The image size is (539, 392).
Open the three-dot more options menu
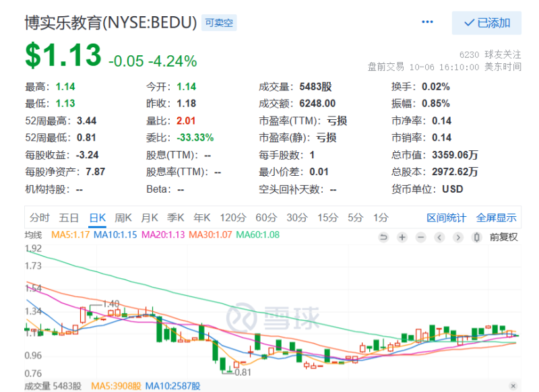[x=427, y=22]
